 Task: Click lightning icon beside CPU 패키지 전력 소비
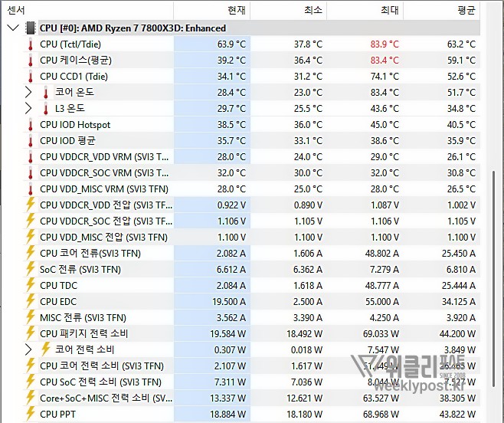(x=31, y=333)
